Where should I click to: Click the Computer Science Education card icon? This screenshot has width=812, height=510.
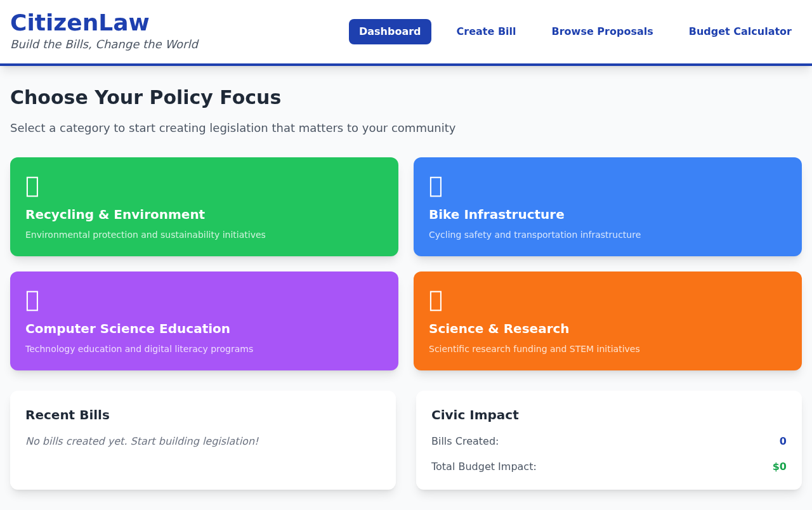pyautogui.click(x=32, y=300)
